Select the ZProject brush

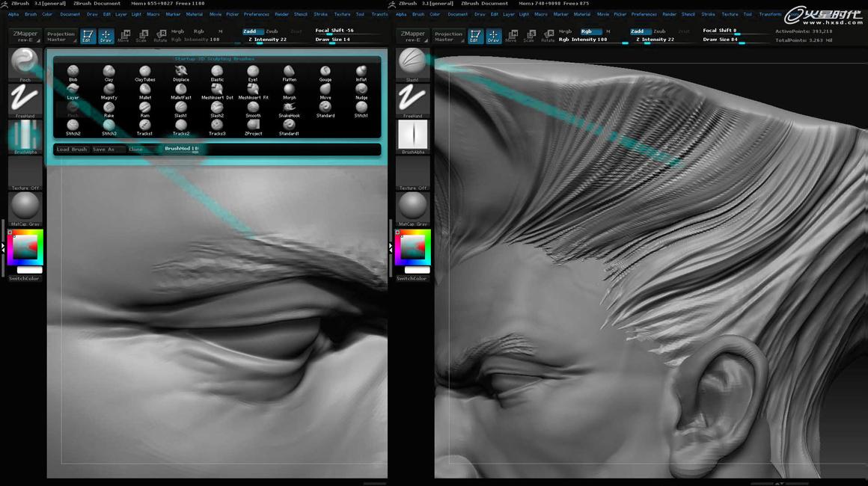click(253, 128)
